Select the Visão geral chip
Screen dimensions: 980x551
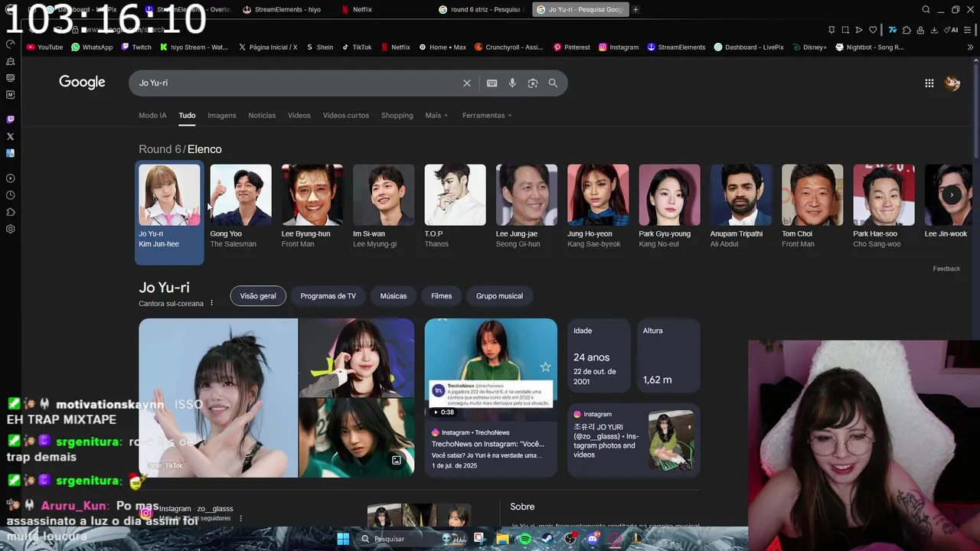(x=258, y=296)
